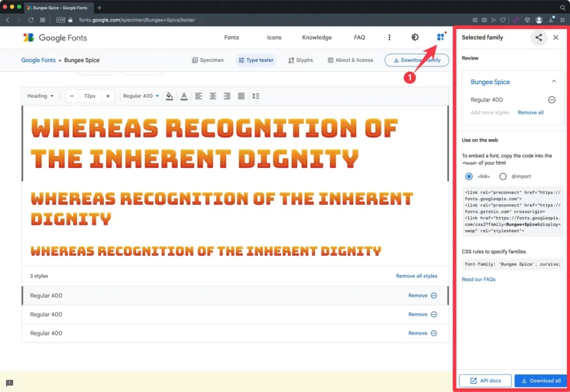This screenshot has width=570, height=392.
Task: Click the feedback icon at bottom-left corner
Action: pyautogui.click(x=9, y=383)
